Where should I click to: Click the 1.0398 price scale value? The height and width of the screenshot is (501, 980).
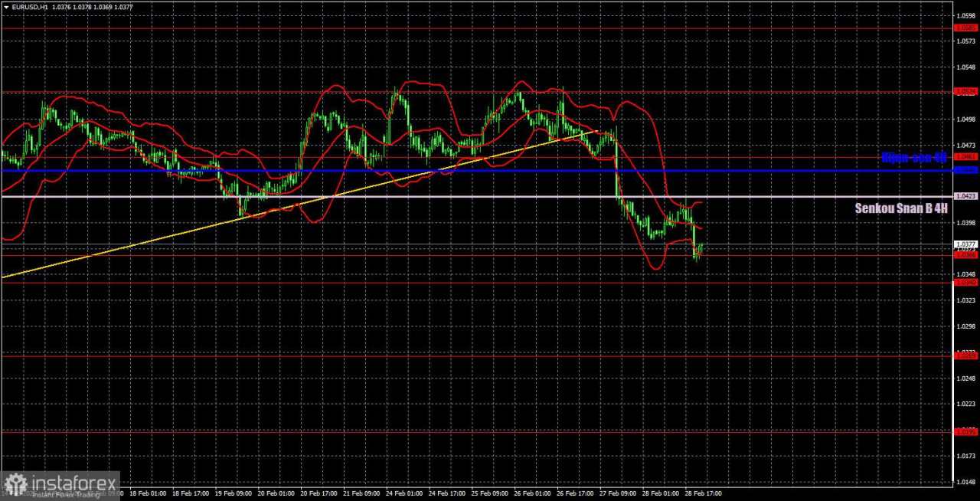[965, 223]
